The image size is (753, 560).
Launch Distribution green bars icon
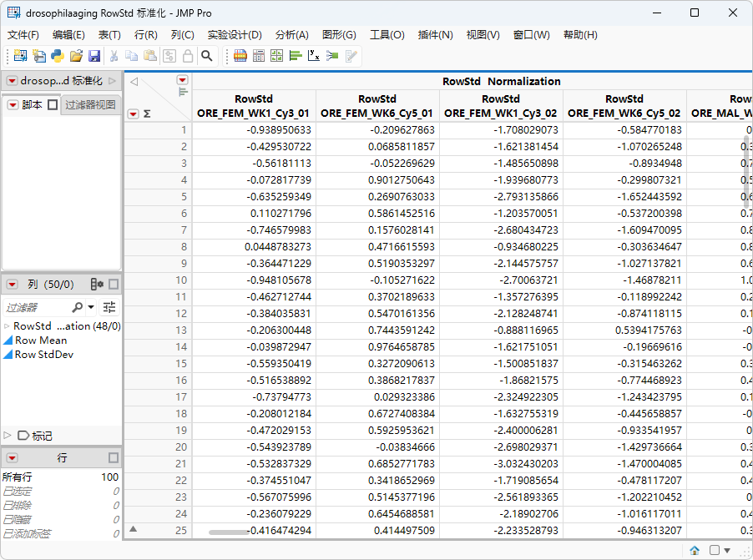(x=296, y=56)
